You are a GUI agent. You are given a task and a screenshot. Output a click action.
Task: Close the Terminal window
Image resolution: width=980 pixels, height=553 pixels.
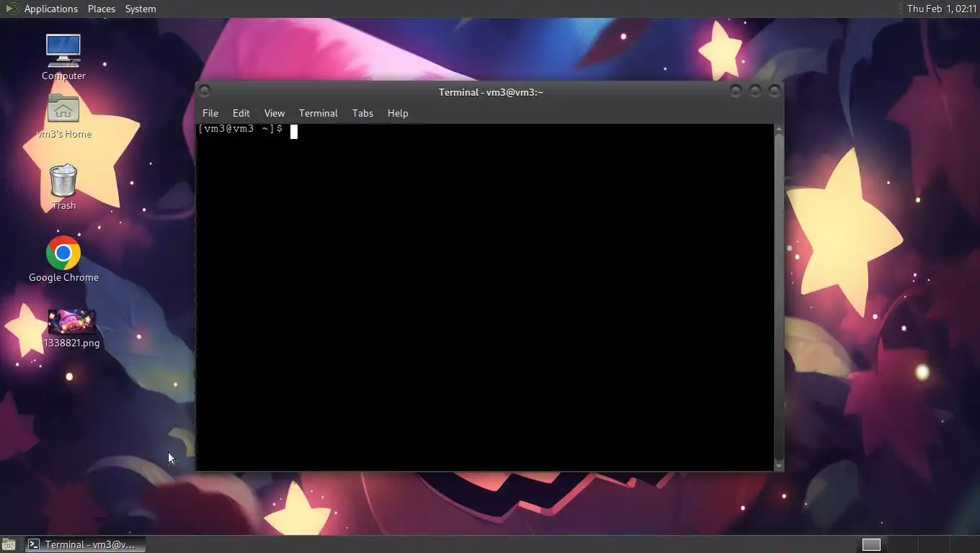(775, 91)
